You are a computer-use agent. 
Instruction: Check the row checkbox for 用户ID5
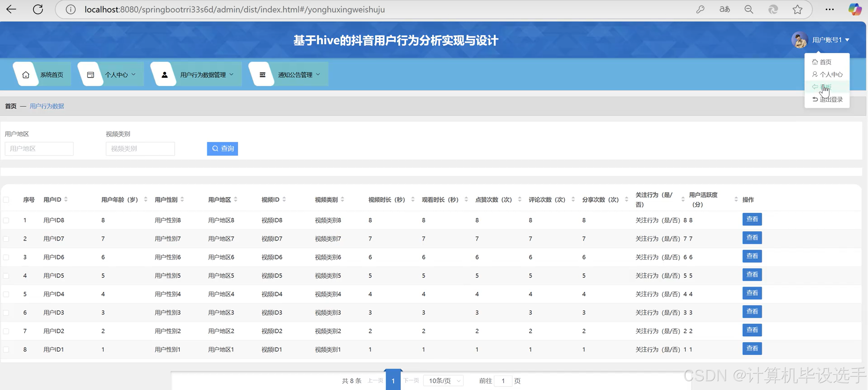(6, 276)
